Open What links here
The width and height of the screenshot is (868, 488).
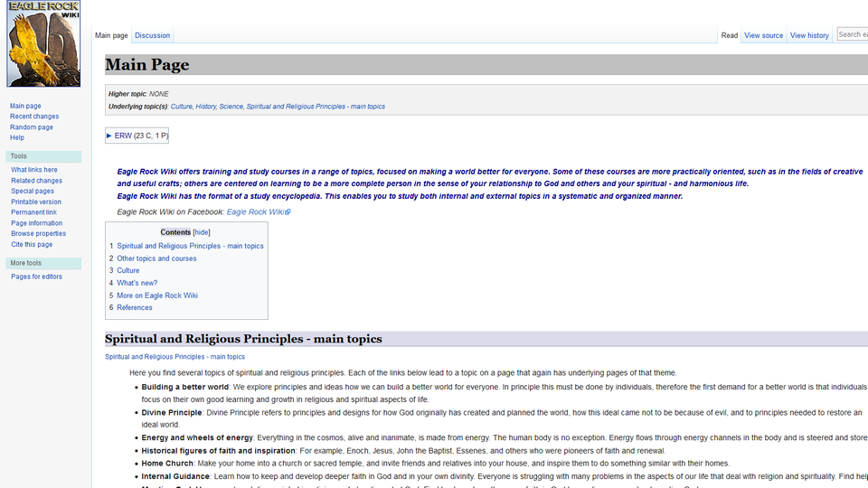[x=34, y=170]
